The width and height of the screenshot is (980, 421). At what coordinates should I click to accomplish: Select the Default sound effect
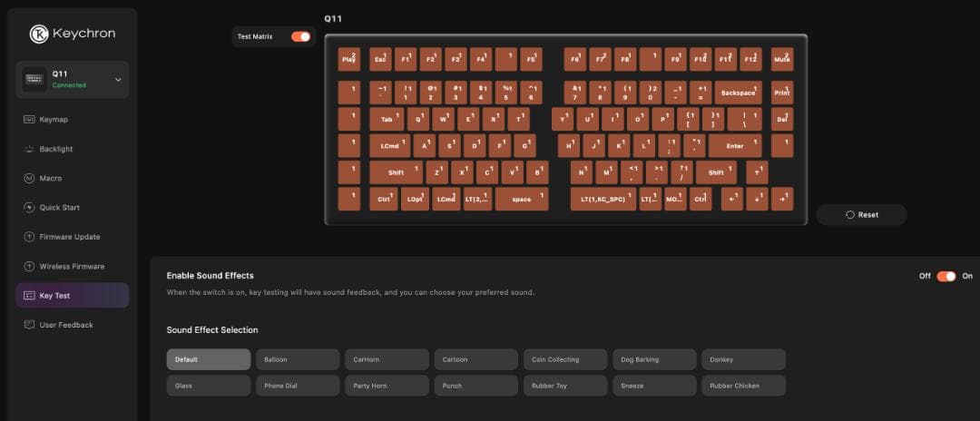[209, 360]
